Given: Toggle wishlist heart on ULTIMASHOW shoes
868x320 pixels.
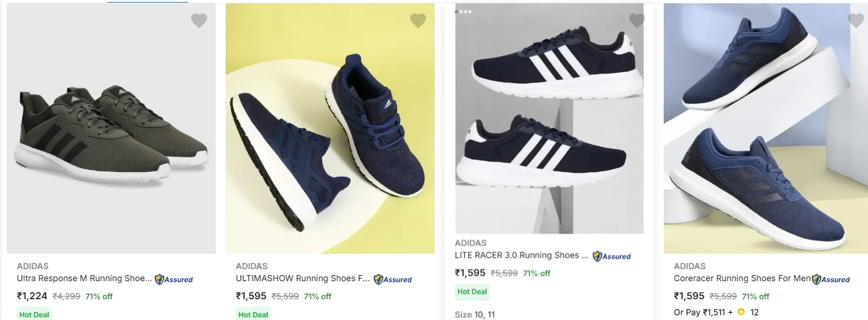Looking at the screenshot, I should click(x=418, y=21).
